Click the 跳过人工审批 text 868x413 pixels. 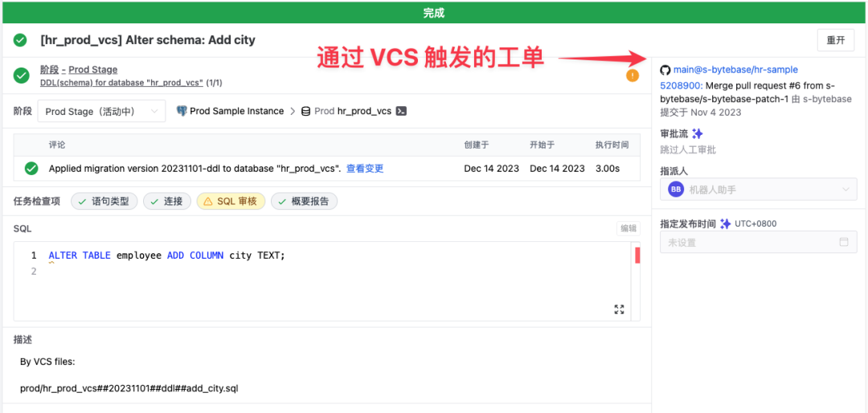point(689,149)
